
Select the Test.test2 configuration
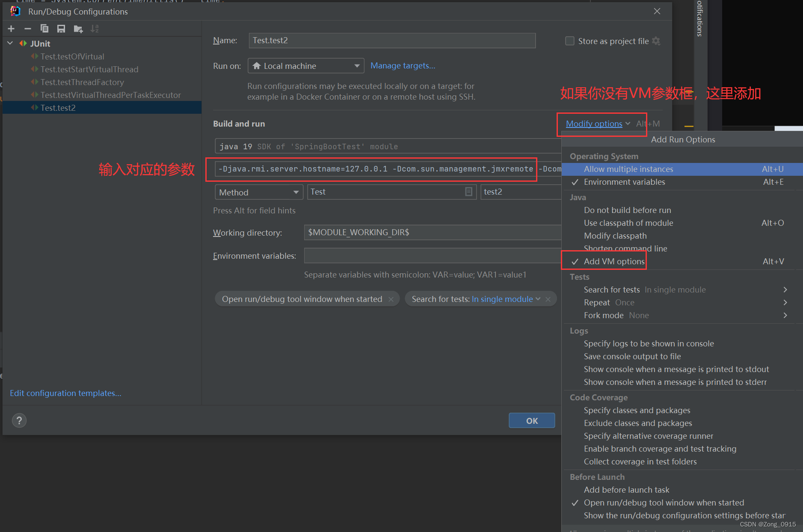tap(102, 108)
